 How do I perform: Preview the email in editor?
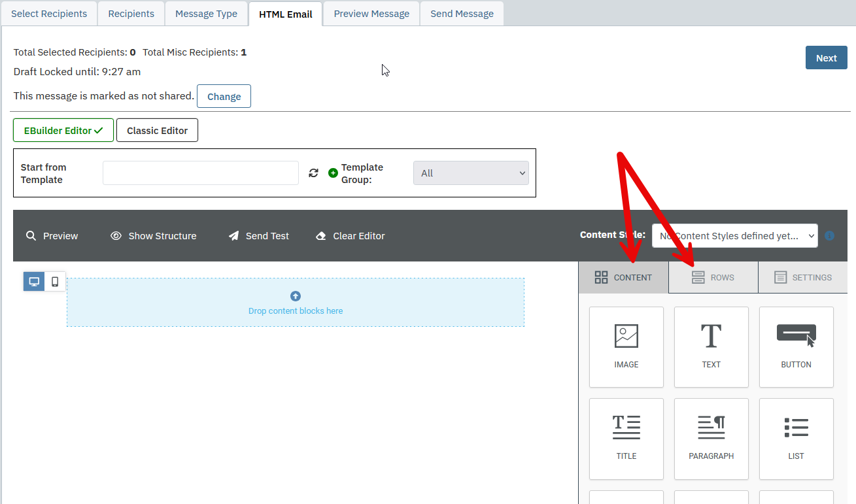coord(52,236)
